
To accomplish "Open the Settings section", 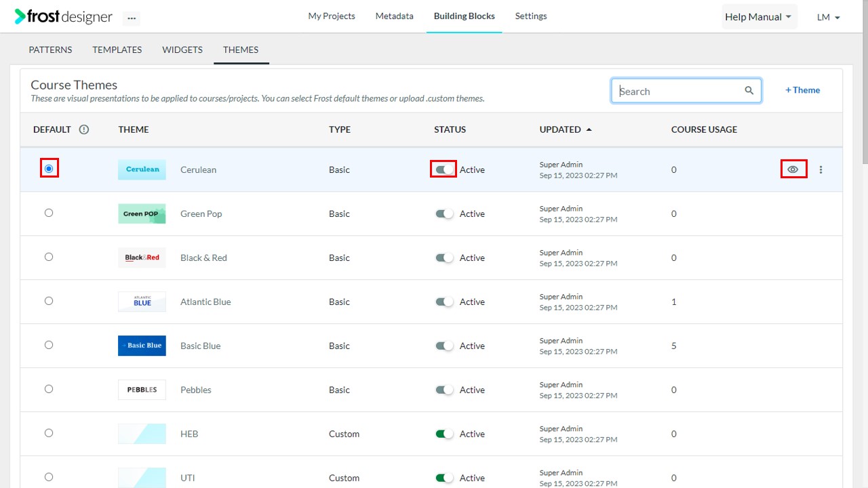I will pyautogui.click(x=531, y=16).
